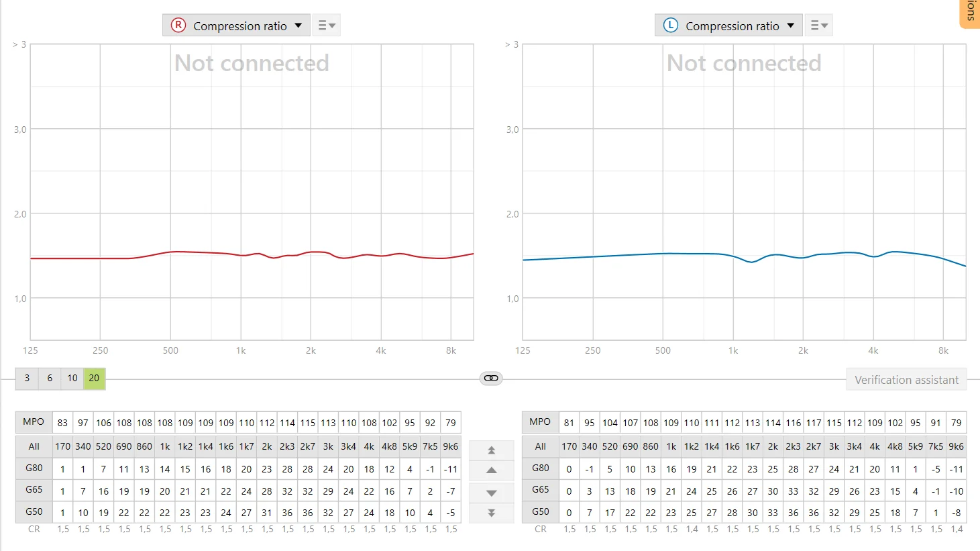This screenshot has height=551, width=980.
Task: Click right ear G65 value -7
Action: 451,491
